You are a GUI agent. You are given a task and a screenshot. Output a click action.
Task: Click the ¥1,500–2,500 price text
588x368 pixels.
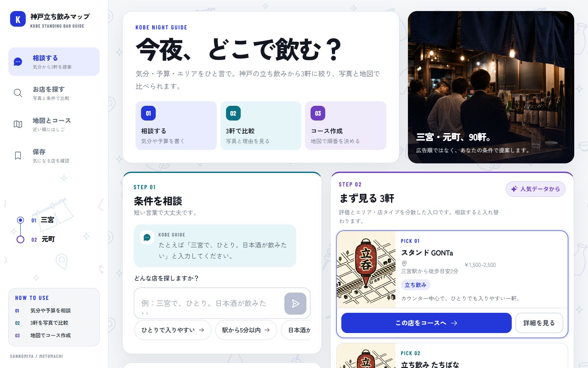[480, 265]
